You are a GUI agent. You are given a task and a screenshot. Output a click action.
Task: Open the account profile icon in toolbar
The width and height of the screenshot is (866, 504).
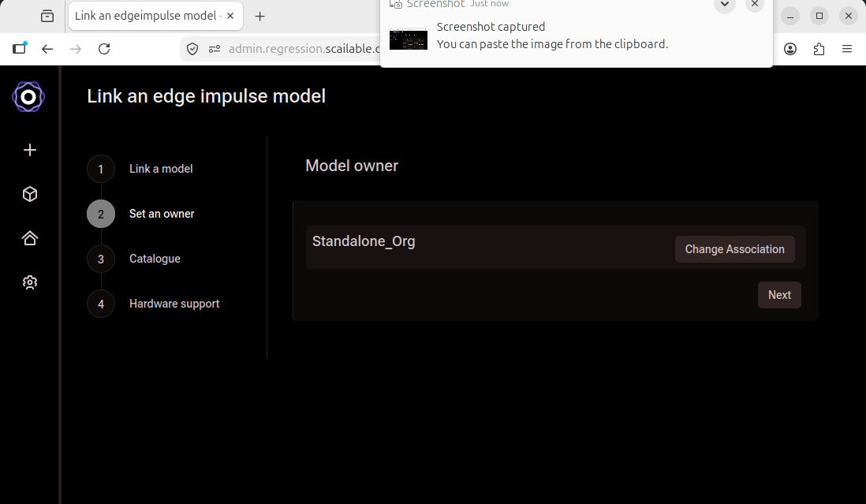pos(790,49)
